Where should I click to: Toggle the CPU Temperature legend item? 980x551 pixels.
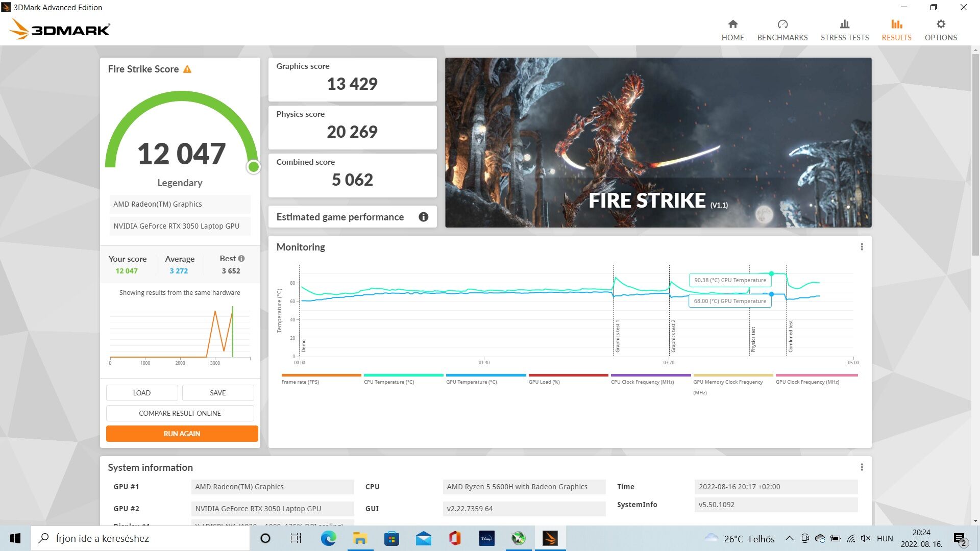point(403,379)
